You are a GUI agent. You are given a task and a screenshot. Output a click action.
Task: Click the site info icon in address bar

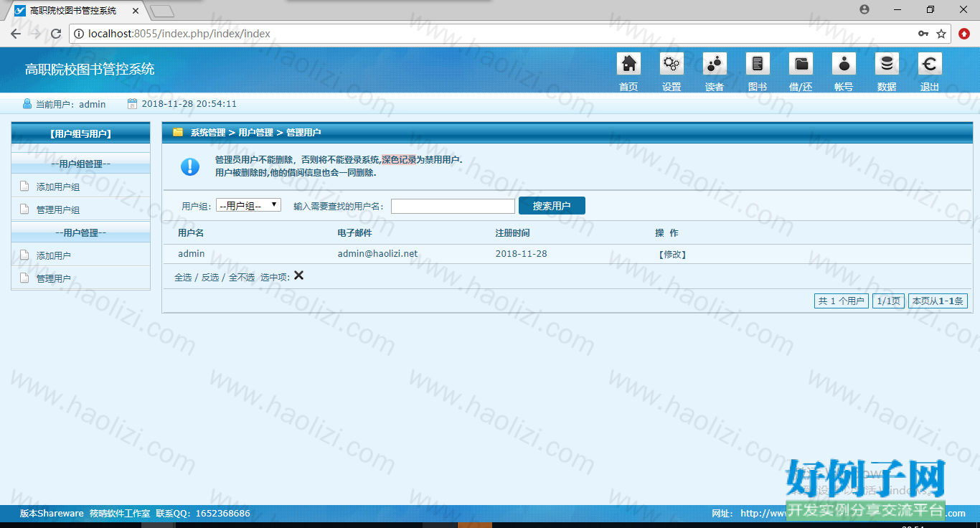click(x=80, y=34)
